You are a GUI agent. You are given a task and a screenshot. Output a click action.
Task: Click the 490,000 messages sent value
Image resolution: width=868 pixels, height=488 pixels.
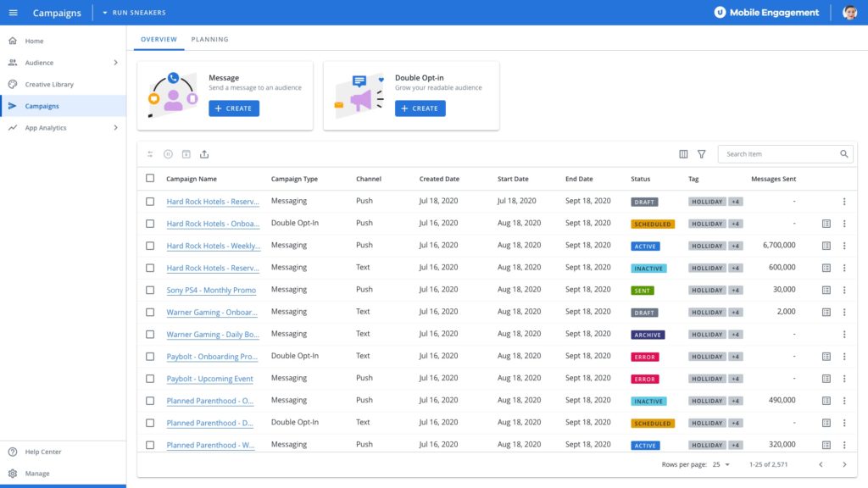pos(782,400)
